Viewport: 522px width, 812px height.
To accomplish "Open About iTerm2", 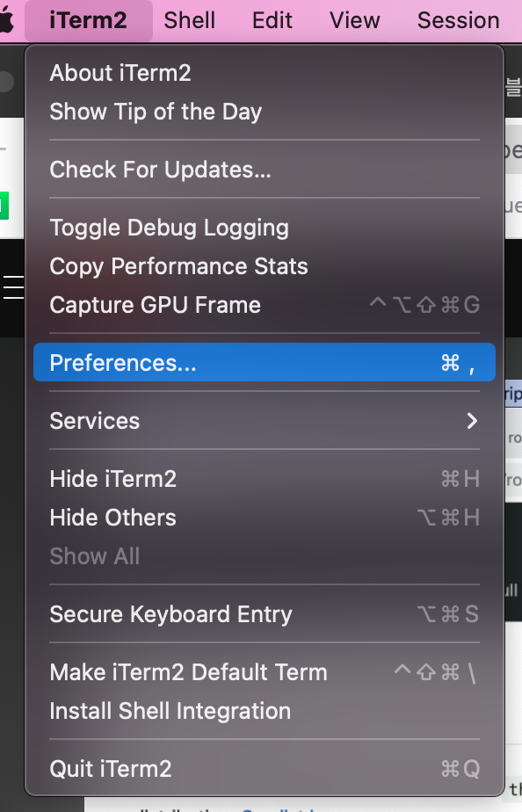I will (119, 73).
